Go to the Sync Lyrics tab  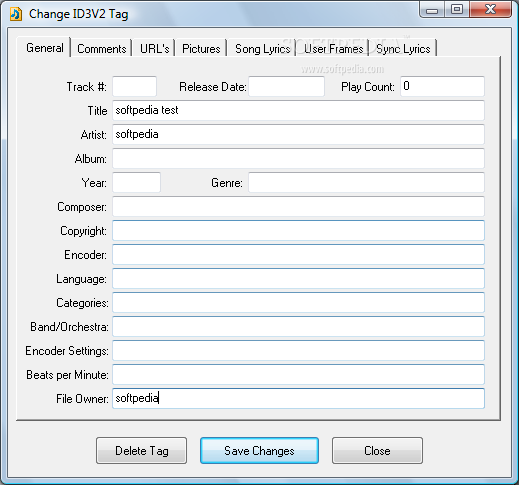pos(403,49)
